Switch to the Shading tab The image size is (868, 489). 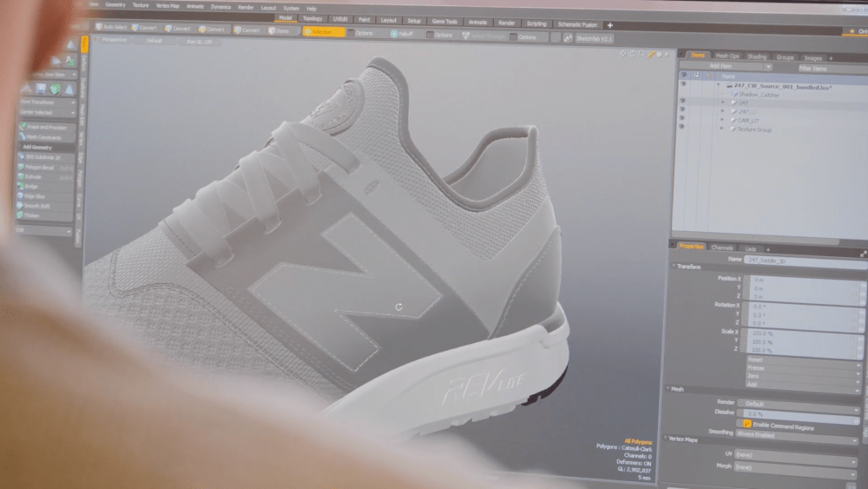point(756,56)
